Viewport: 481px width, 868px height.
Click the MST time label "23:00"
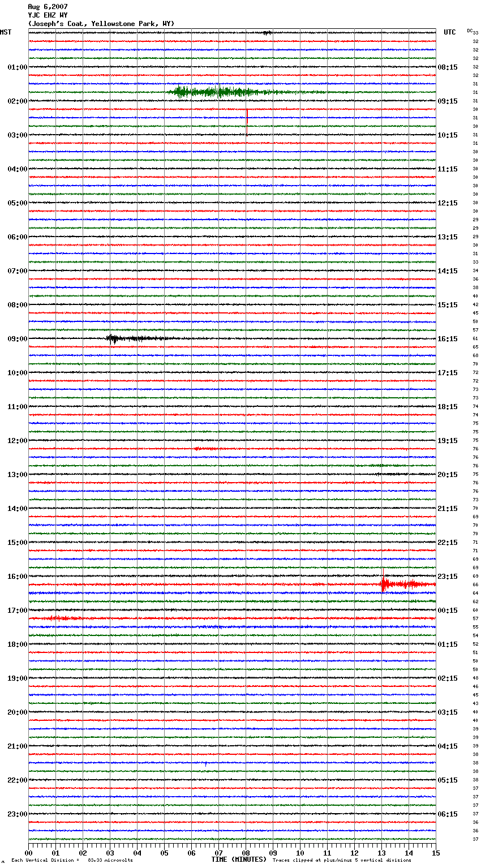click(18, 814)
